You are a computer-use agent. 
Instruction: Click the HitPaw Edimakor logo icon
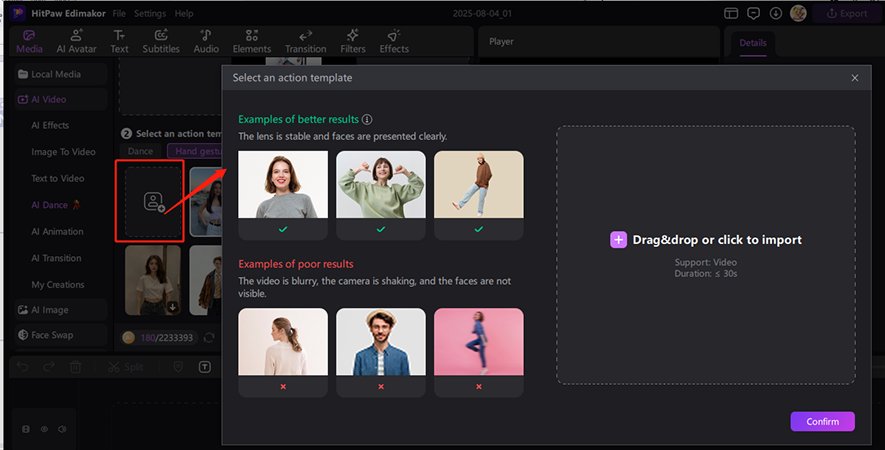point(18,13)
